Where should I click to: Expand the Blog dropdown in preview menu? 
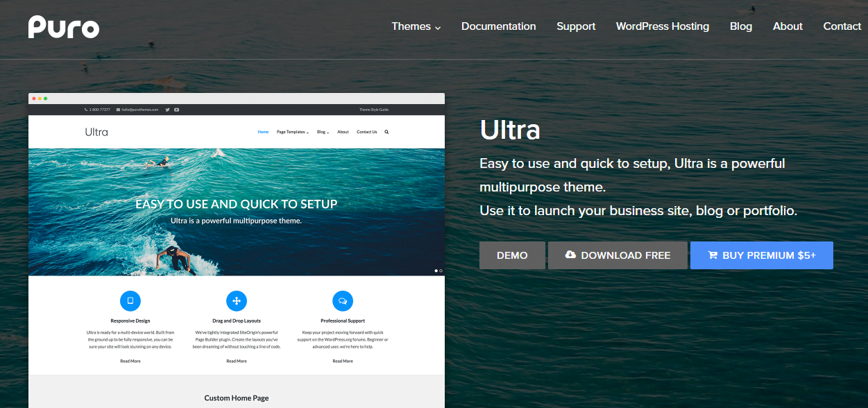[323, 132]
